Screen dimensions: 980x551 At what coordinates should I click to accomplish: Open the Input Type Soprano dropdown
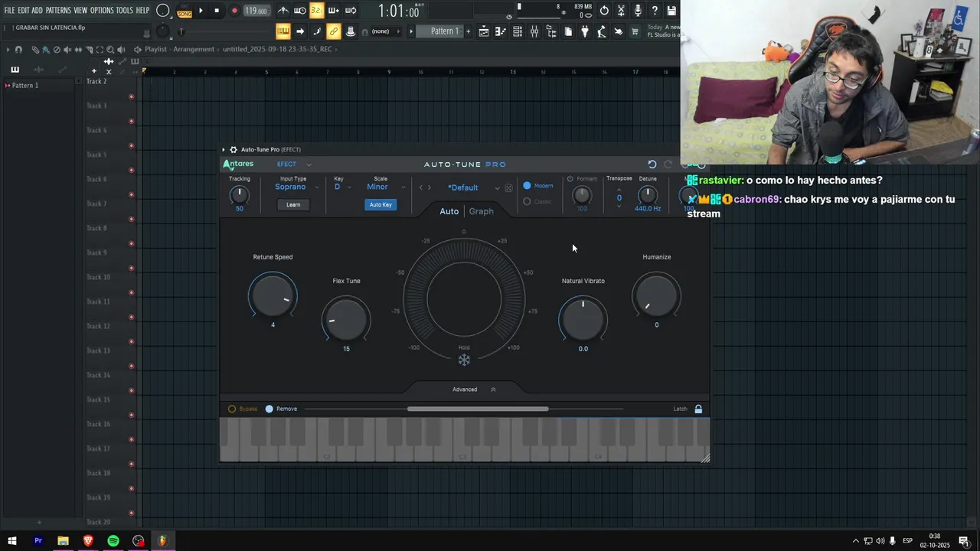pyautogui.click(x=297, y=187)
